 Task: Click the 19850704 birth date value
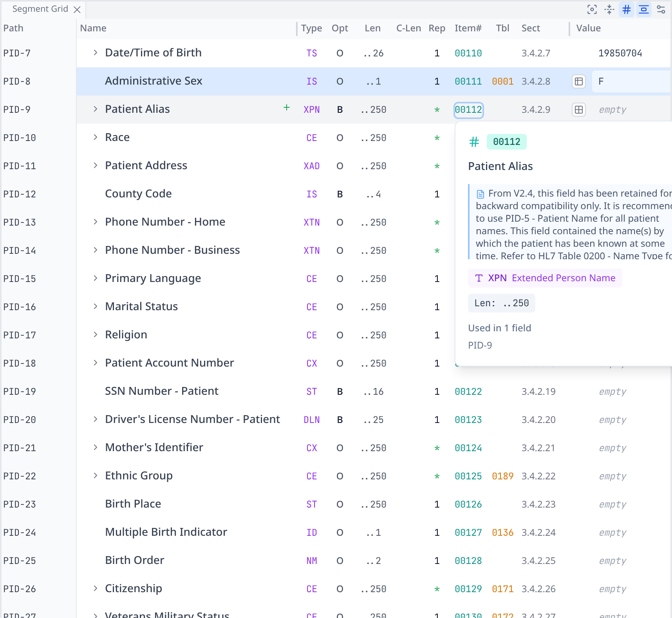[x=620, y=53]
